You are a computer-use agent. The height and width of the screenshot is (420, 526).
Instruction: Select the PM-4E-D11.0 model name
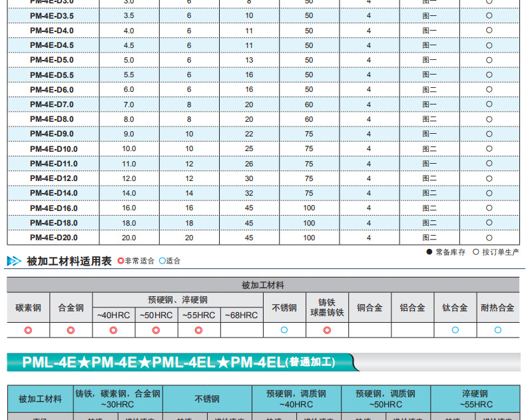click(54, 164)
